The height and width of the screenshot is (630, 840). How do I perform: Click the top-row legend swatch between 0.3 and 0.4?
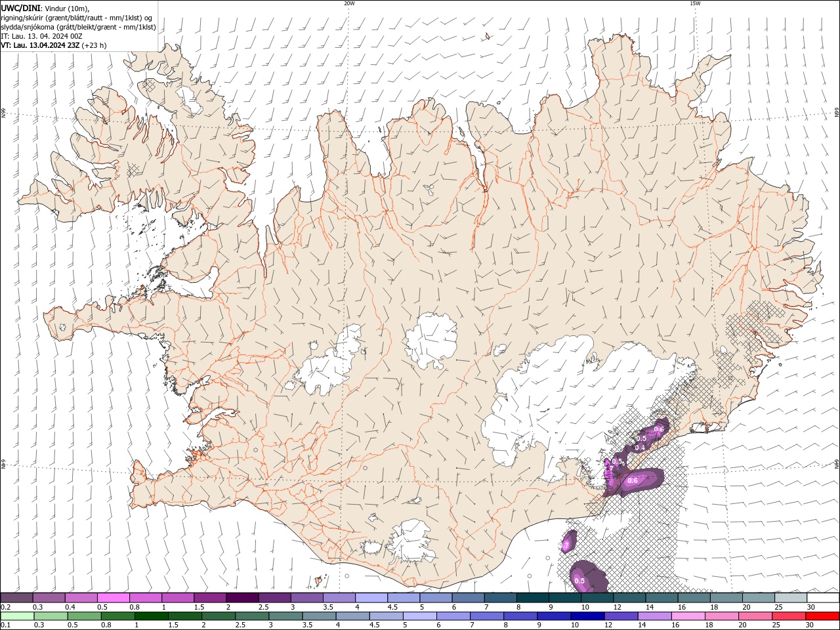point(49,598)
